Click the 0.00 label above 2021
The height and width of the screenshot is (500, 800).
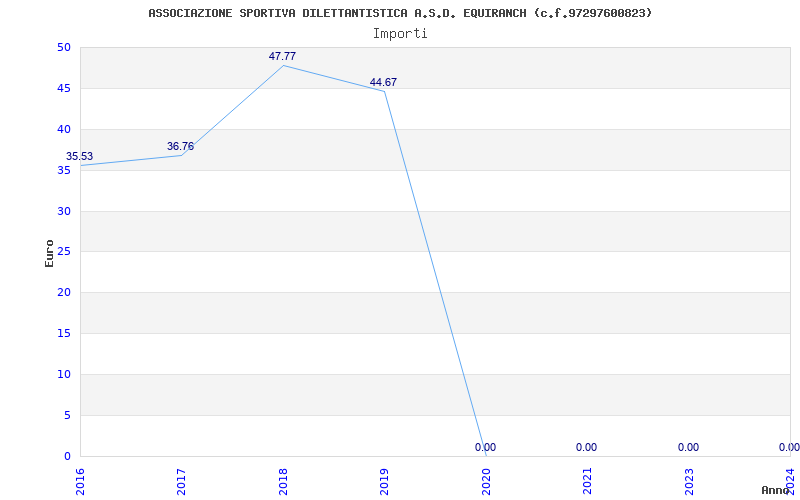[586, 447]
